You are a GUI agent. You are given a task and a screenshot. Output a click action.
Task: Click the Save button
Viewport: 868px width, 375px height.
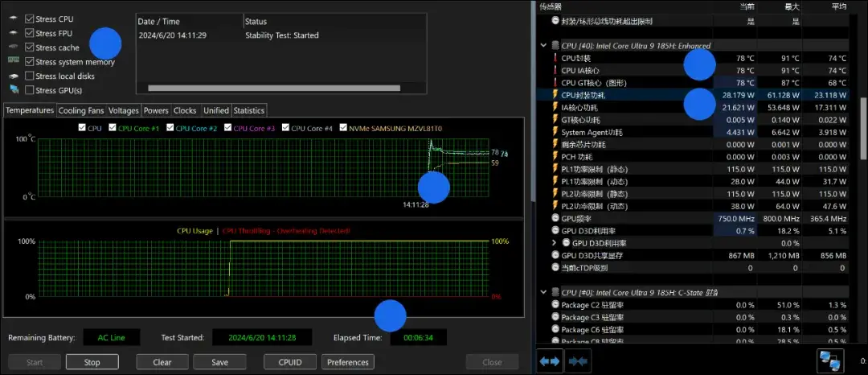219,362
